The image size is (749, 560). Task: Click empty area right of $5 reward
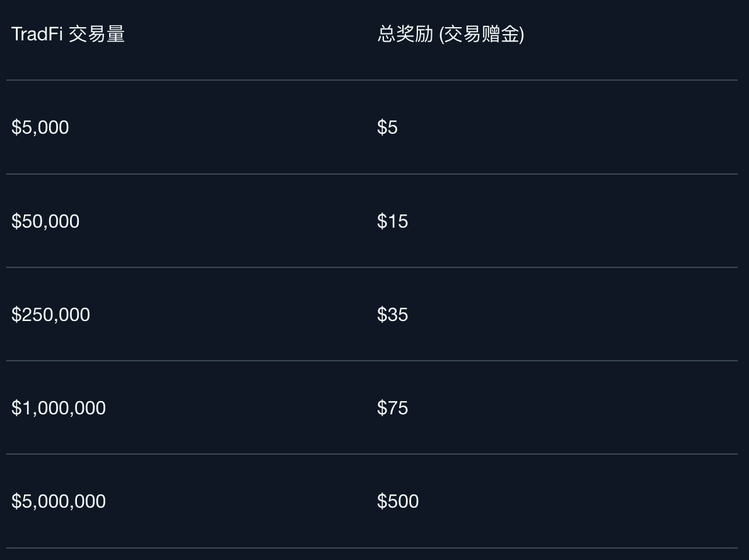[567, 127]
